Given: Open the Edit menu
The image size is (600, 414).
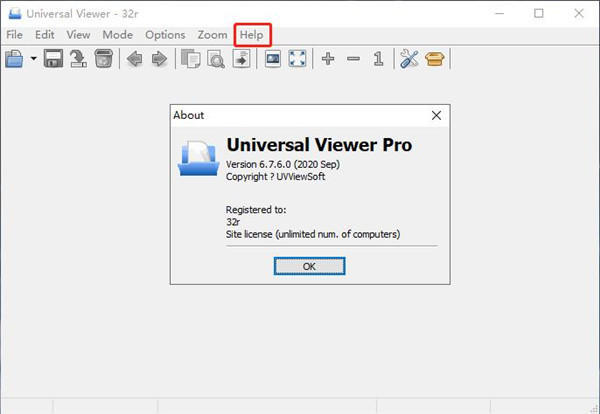Looking at the screenshot, I should pyautogui.click(x=45, y=35).
